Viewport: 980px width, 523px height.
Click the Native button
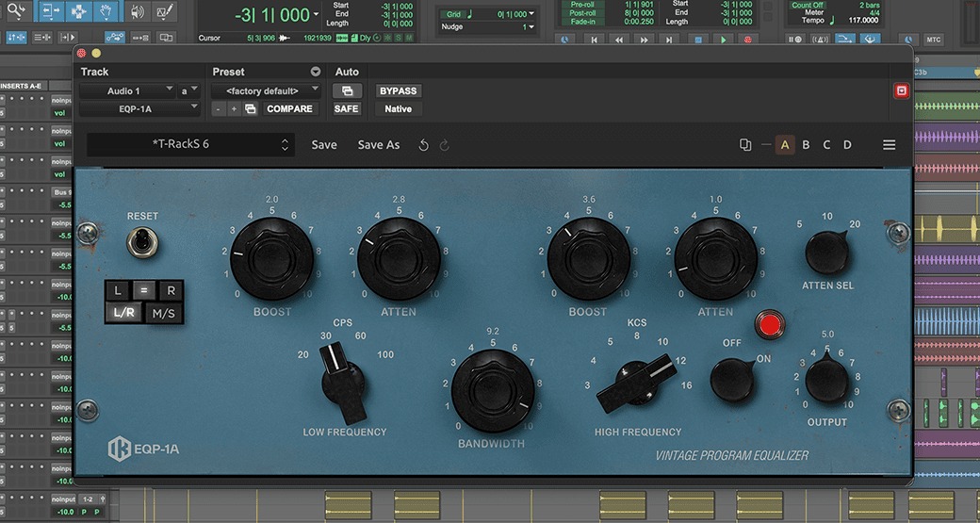click(398, 108)
